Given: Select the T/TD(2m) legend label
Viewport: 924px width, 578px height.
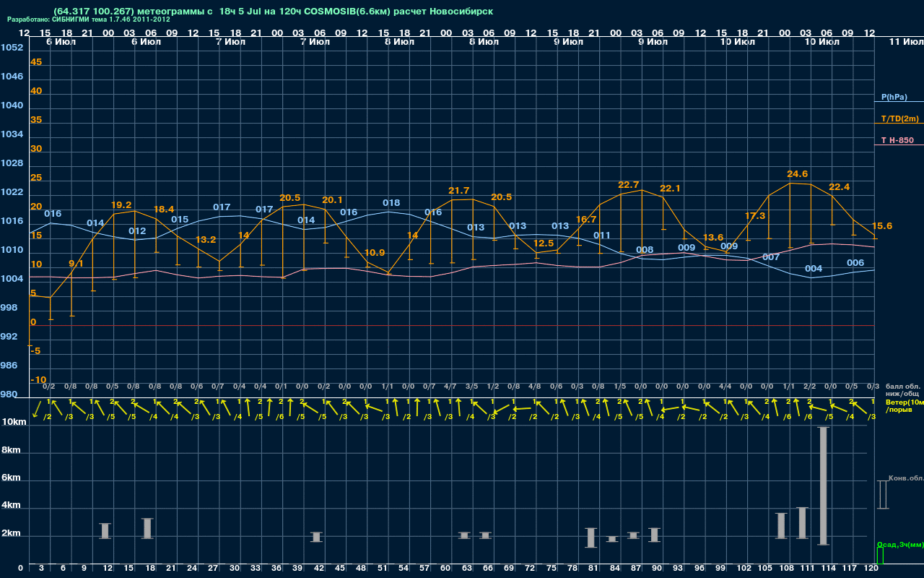Looking at the screenshot, I should pyautogui.click(x=899, y=118).
